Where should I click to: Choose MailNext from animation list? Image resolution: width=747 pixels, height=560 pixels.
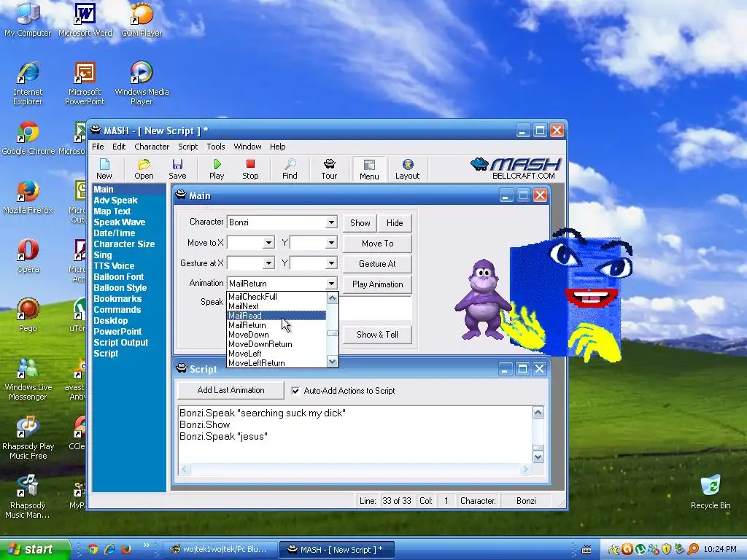(276, 306)
